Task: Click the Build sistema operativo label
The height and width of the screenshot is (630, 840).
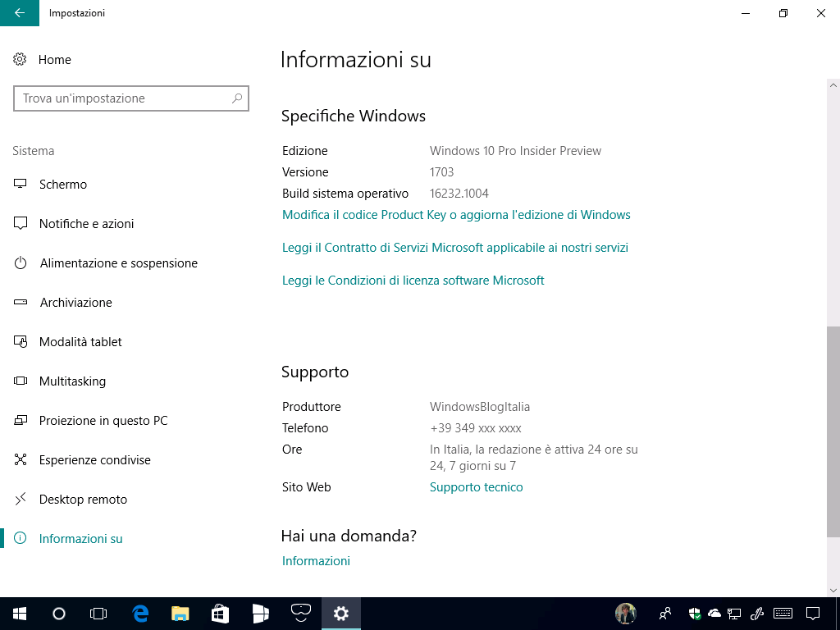Action: point(345,194)
